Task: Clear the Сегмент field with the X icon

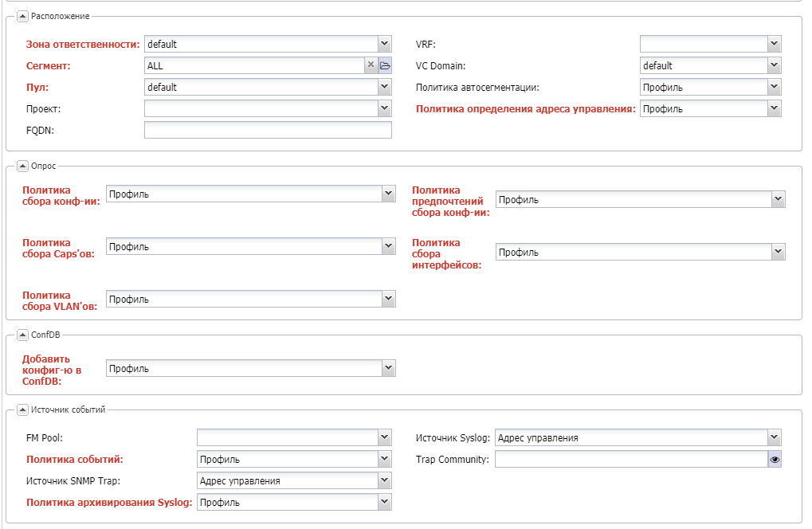Action: click(371, 65)
